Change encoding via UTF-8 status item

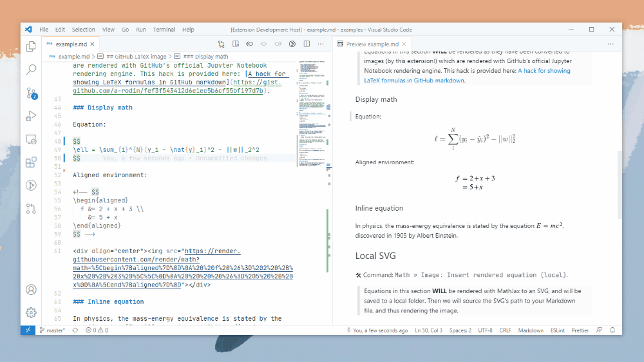pyautogui.click(x=485, y=330)
